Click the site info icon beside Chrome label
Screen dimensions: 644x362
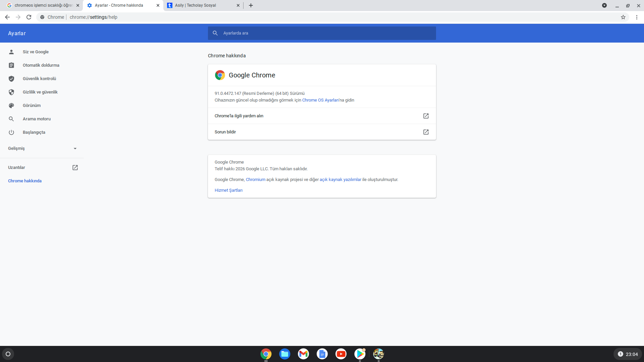point(42,17)
